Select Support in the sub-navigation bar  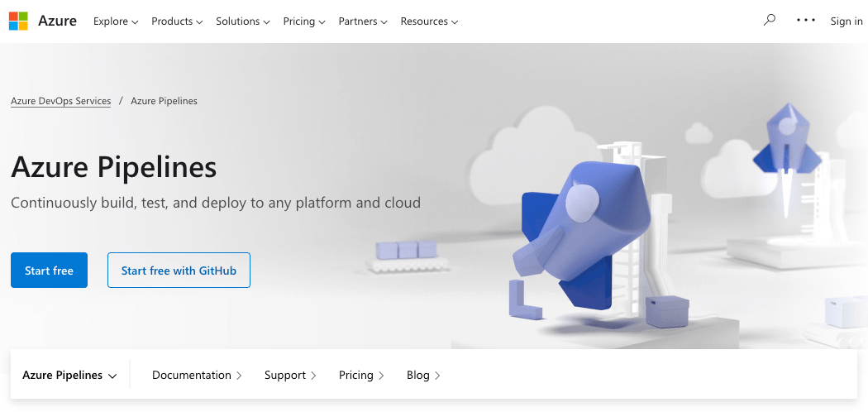point(290,376)
